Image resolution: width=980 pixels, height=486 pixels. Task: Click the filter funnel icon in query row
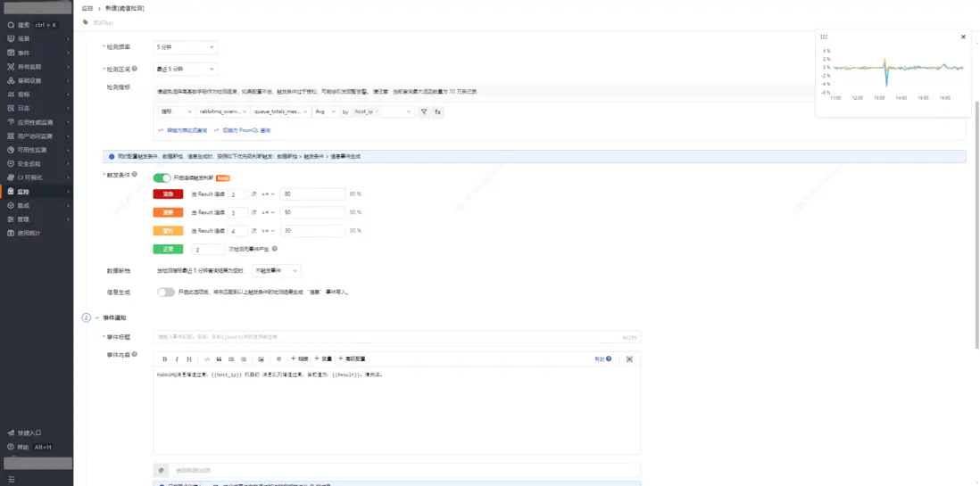(x=424, y=111)
